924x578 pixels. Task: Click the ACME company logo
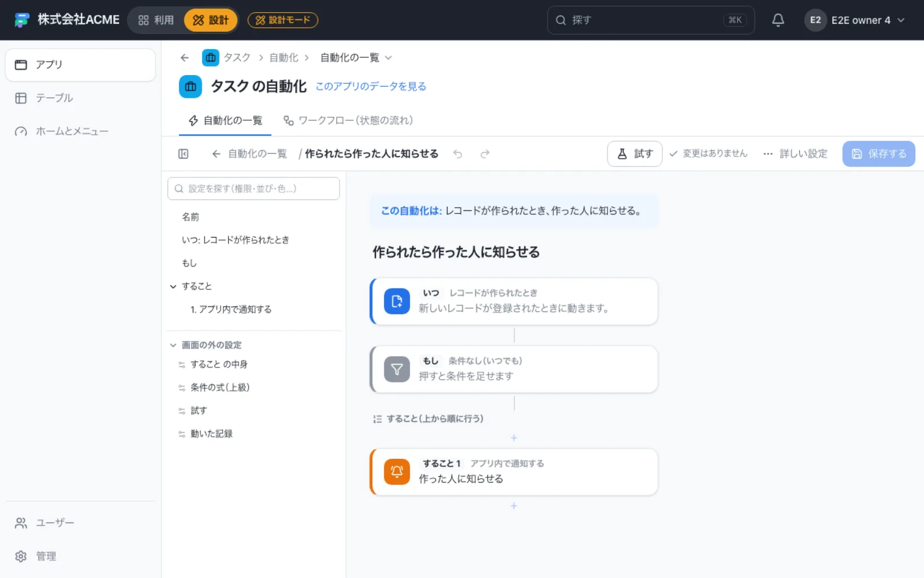(x=22, y=20)
